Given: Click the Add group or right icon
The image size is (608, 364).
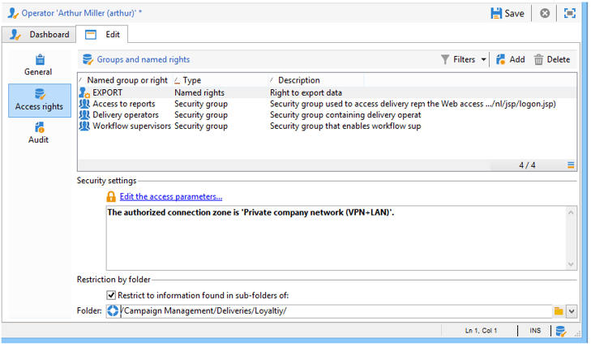Looking at the screenshot, I should point(501,59).
